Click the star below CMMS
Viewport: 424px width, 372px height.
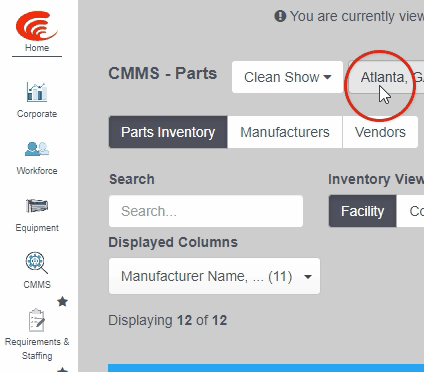[62, 302]
